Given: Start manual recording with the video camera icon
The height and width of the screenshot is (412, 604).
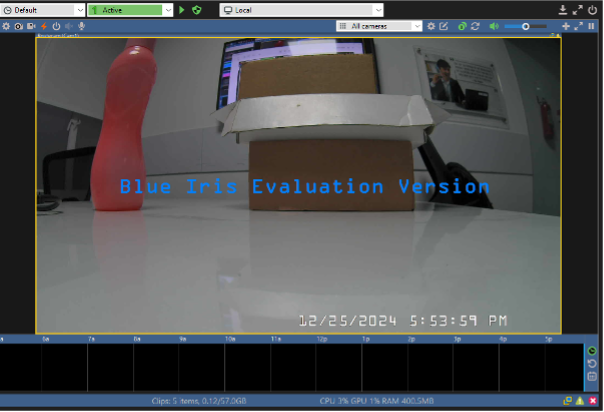Looking at the screenshot, I should point(31,26).
